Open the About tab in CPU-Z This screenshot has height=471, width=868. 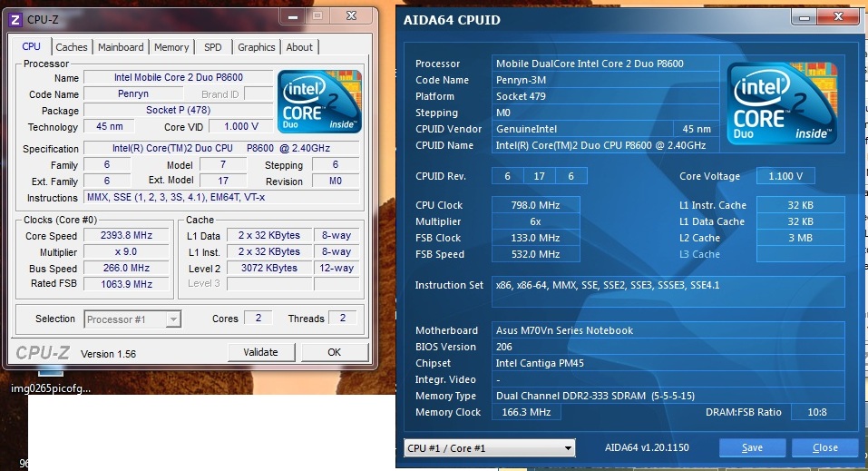click(299, 47)
